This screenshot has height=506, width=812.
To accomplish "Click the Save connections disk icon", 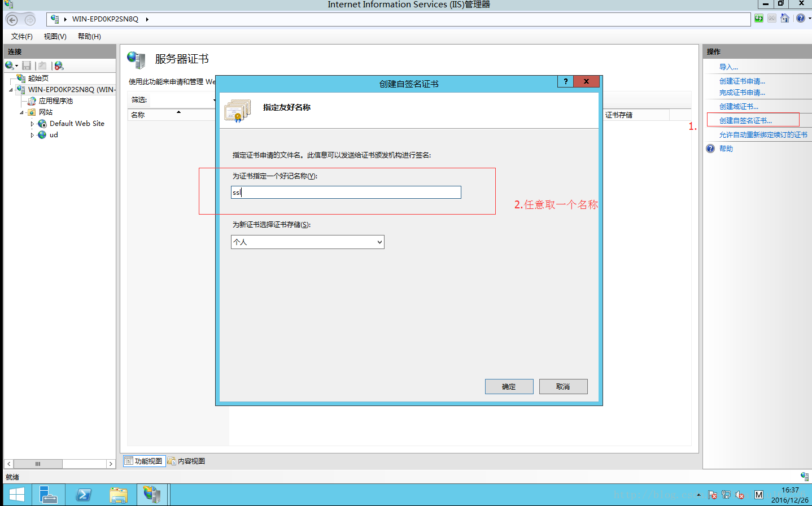I will tap(27, 66).
